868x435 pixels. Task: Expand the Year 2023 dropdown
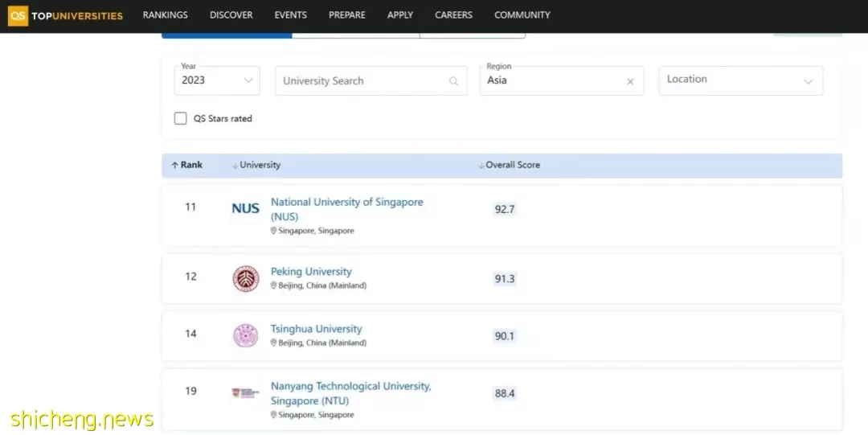tap(217, 80)
